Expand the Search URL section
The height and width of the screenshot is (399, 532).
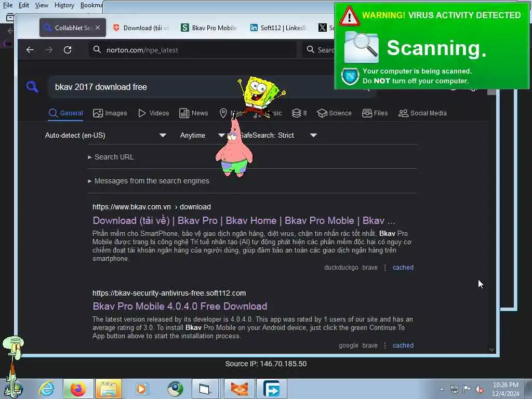point(111,157)
